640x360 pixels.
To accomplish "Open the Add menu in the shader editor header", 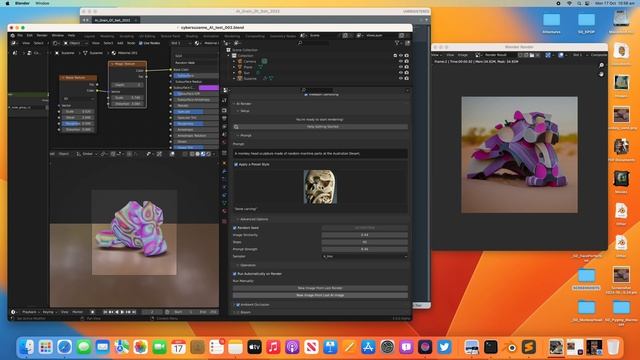I will coord(120,43).
